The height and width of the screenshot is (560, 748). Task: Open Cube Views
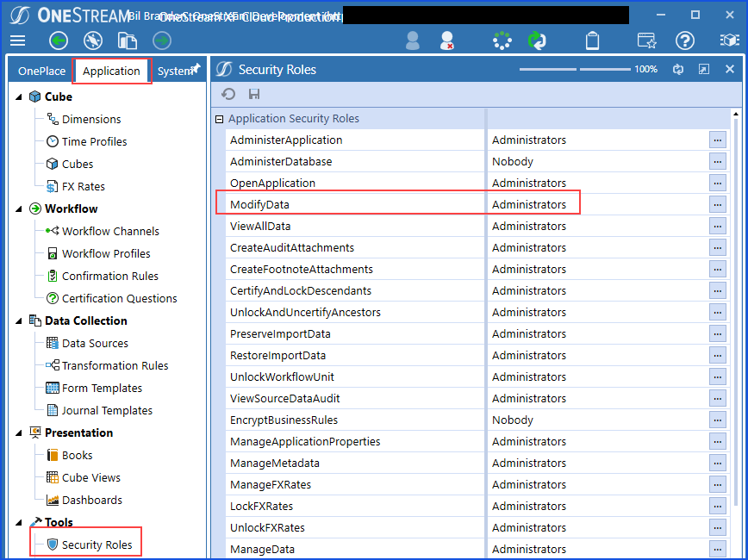[x=84, y=478]
